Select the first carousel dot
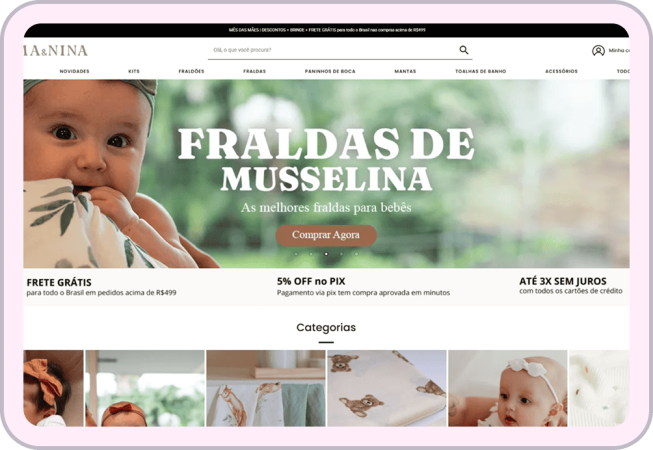653x450 pixels. (296, 254)
